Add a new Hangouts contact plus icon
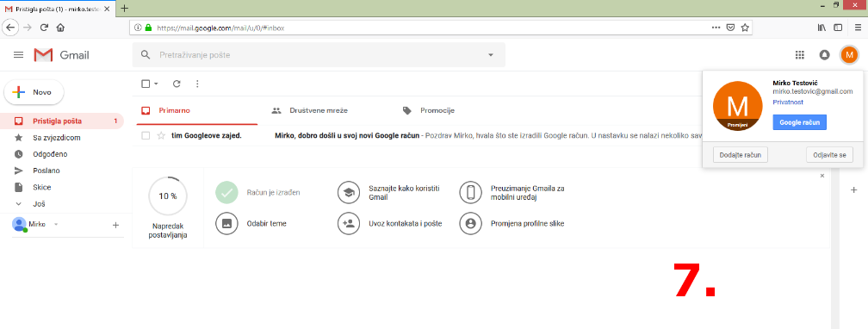The width and height of the screenshot is (868, 329). tap(115, 225)
